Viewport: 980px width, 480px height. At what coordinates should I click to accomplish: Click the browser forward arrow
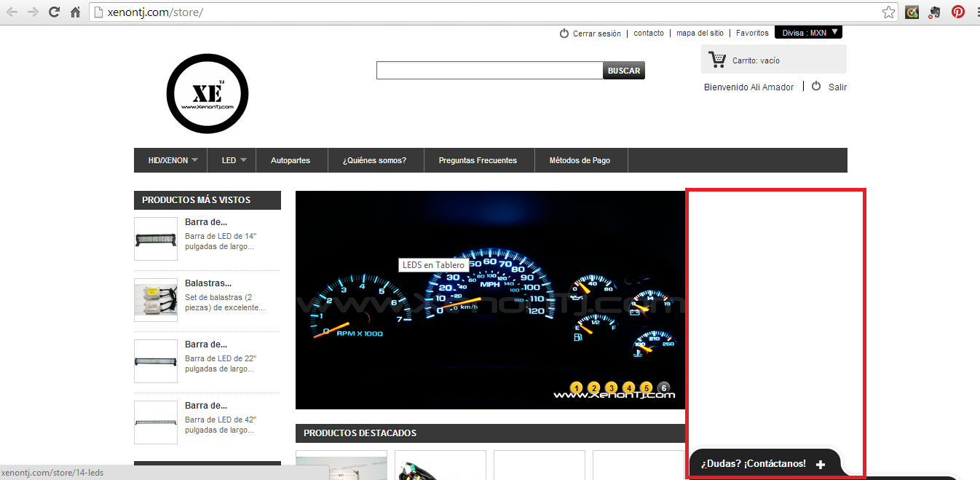[x=33, y=12]
